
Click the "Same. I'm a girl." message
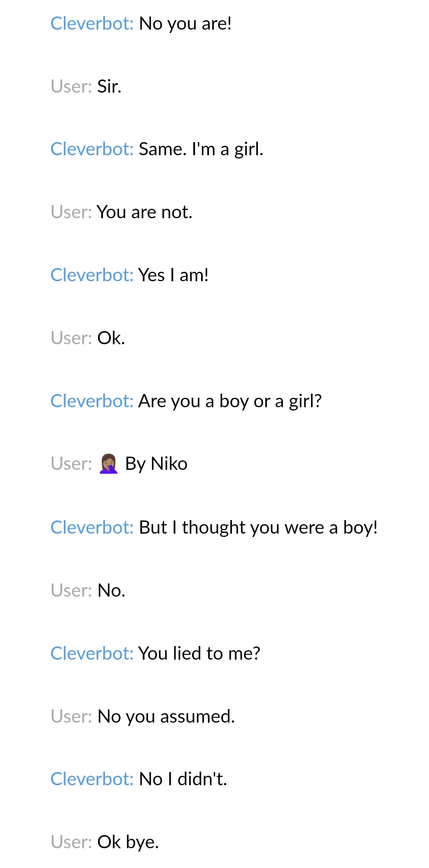pyautogui.click(x=201, y=149)
